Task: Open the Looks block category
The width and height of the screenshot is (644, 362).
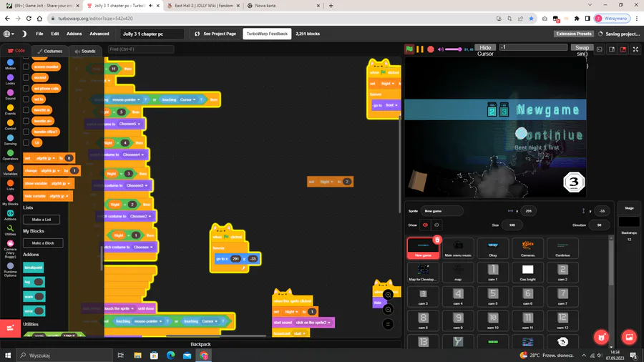Action: click(10, 79)
